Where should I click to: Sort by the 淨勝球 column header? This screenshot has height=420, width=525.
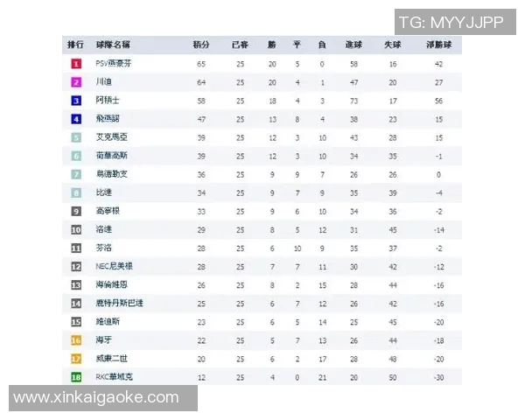438,45
